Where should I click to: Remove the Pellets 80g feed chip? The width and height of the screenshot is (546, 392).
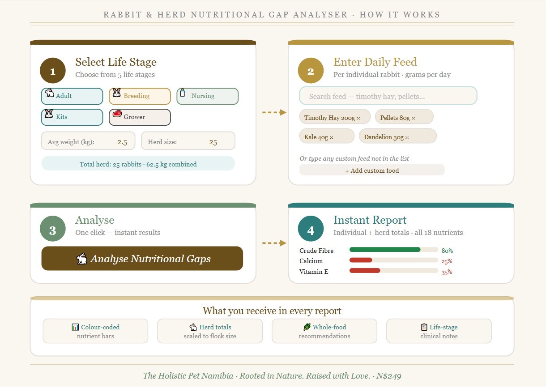tap(413, 118)
